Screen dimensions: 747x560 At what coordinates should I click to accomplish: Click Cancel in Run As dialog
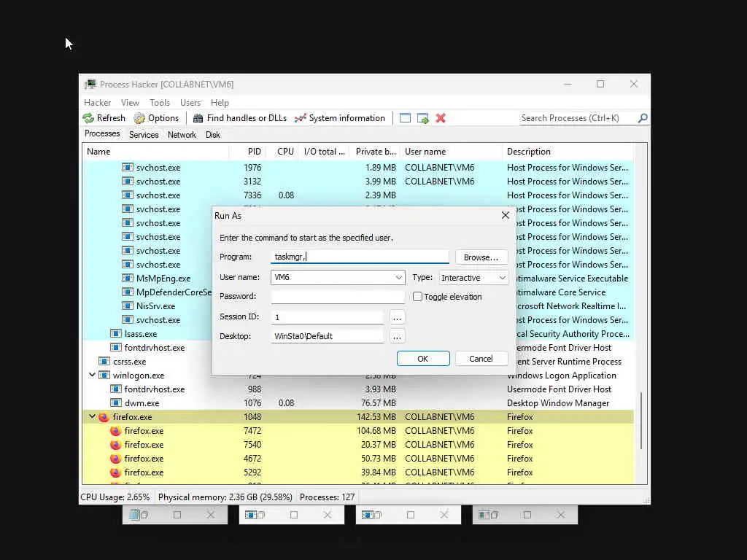coord(481,359)
